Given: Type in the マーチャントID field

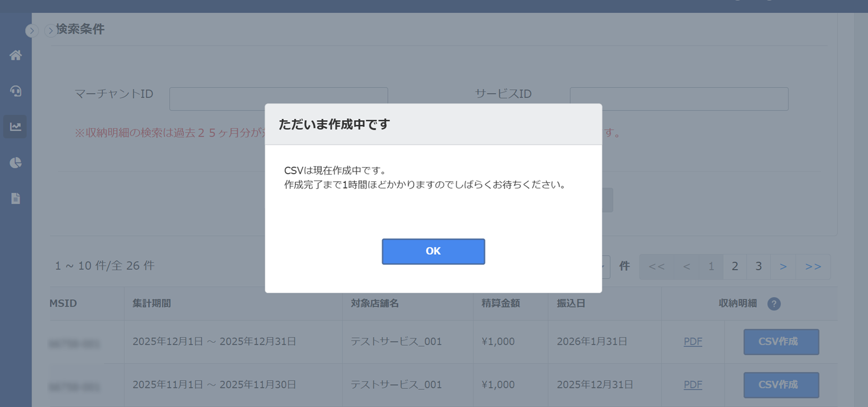Looking at the screenshot, I should pyautogui.click(x=216, y=98).
